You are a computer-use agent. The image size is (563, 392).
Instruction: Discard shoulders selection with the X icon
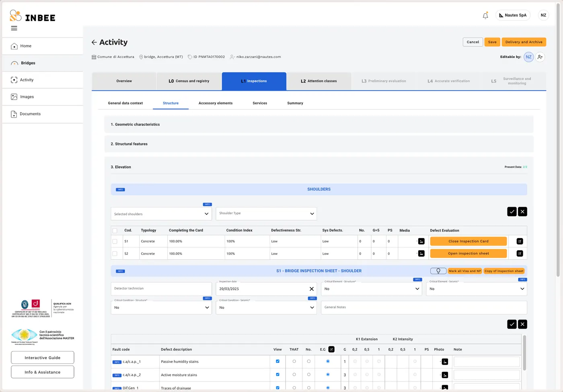pos(522,211)
